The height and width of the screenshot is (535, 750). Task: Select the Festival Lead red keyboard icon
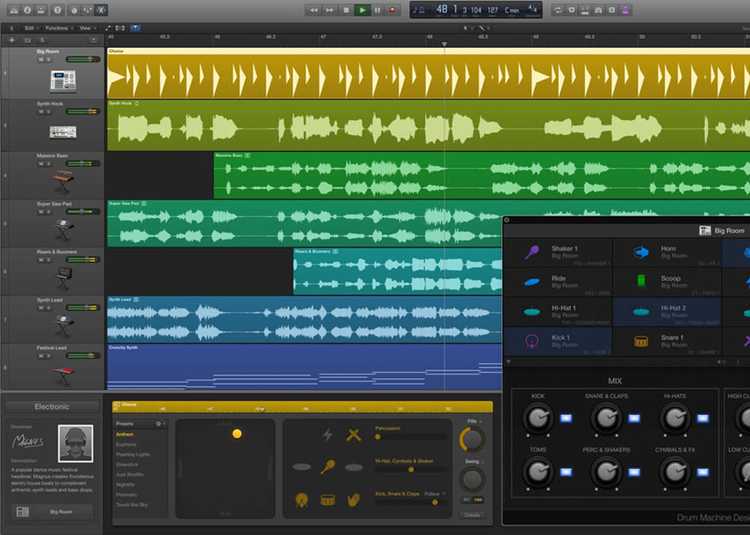(64, 373)
